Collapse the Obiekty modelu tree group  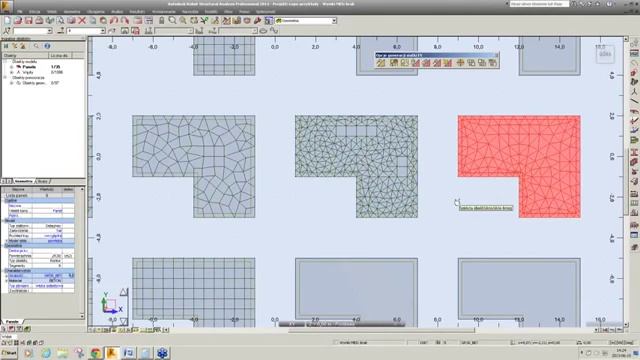[5, 62]
